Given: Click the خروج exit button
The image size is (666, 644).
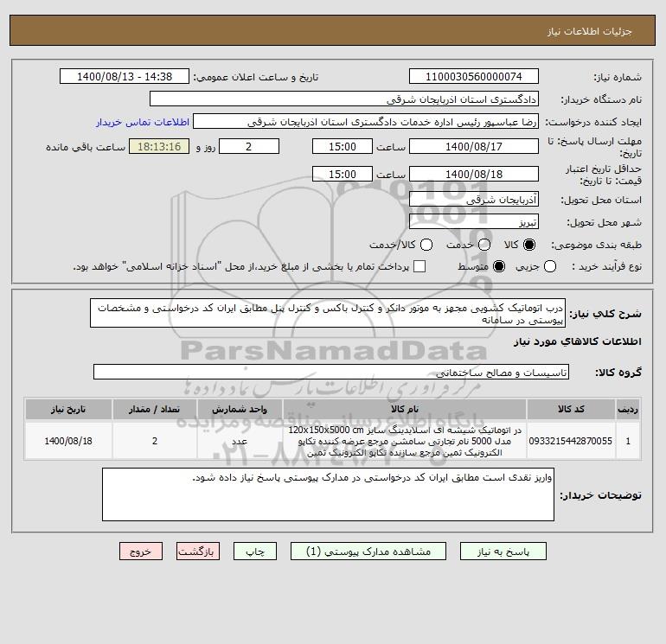Looking at the screenshot, I should (x=141, y=552).
